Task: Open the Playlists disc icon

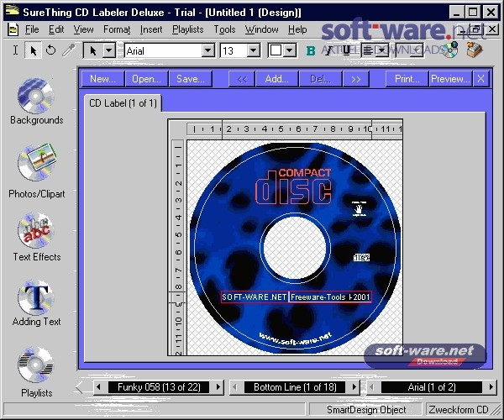Action: 36,365
